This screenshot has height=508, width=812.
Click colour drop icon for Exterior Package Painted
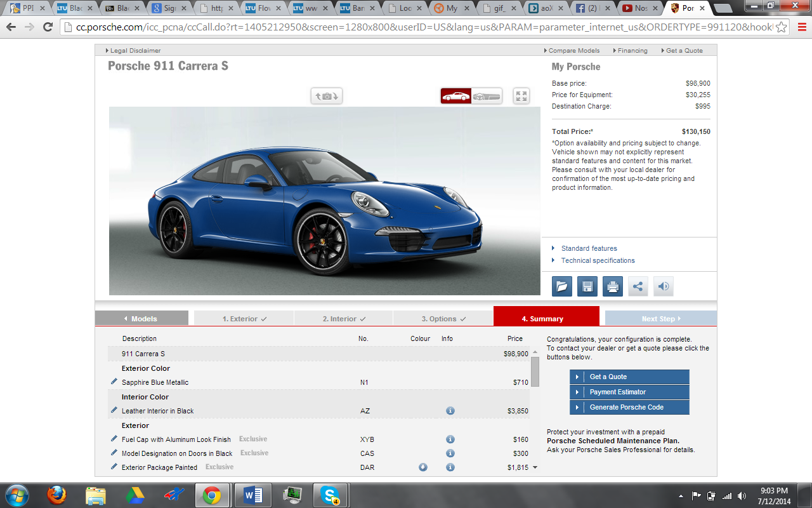(x=423, y=467)
